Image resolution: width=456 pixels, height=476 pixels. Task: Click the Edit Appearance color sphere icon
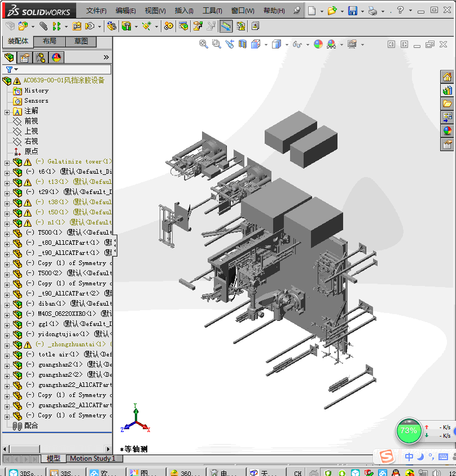click(318, 44)
